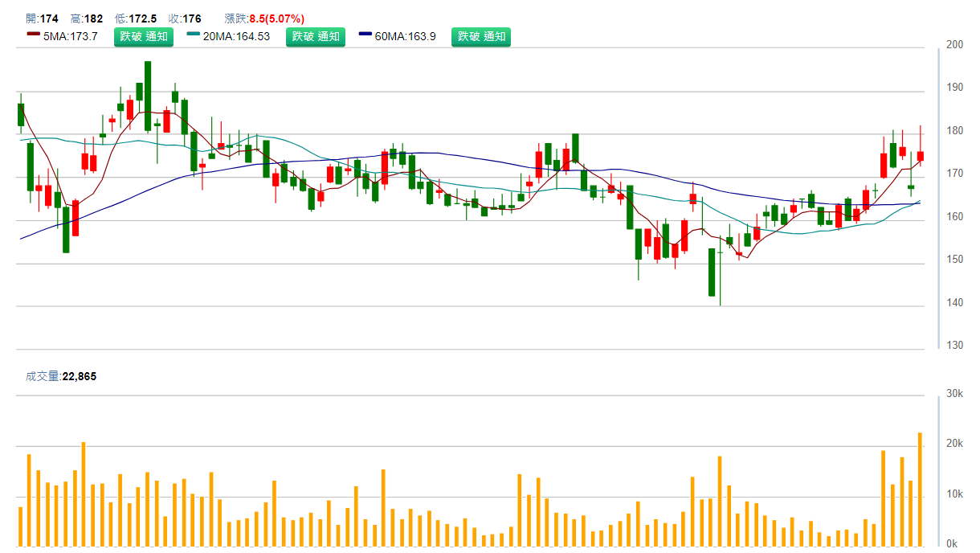Screen dimensions: 980x553
Task: Click the 跌破 通知 button beside 5MA
Action: click(x=143, y=36)
